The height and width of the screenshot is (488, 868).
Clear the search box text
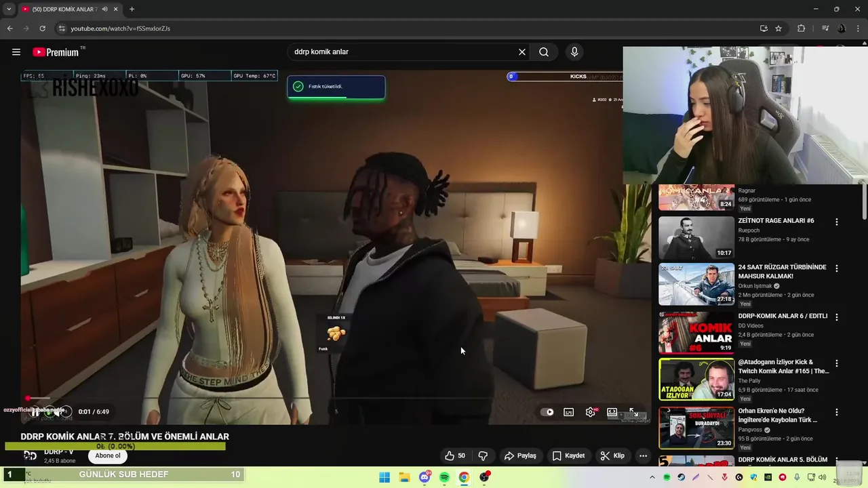[x=522, y=52]
